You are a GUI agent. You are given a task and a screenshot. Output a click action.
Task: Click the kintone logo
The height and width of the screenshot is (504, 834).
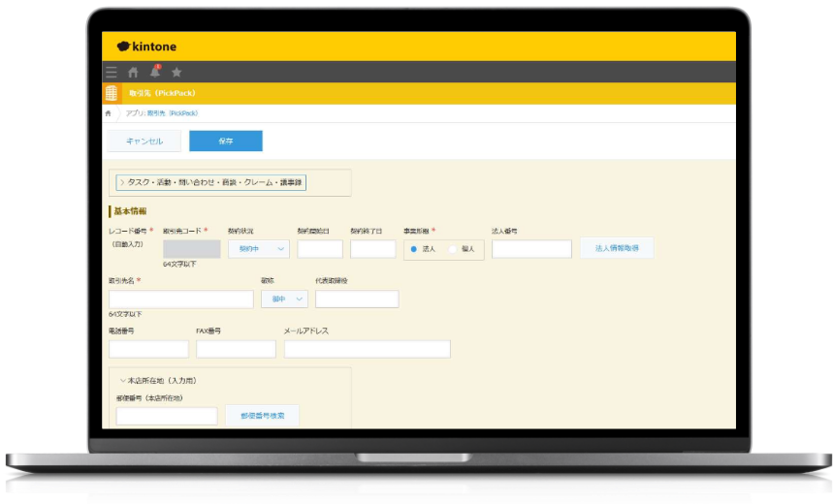(x=146, y=47)
